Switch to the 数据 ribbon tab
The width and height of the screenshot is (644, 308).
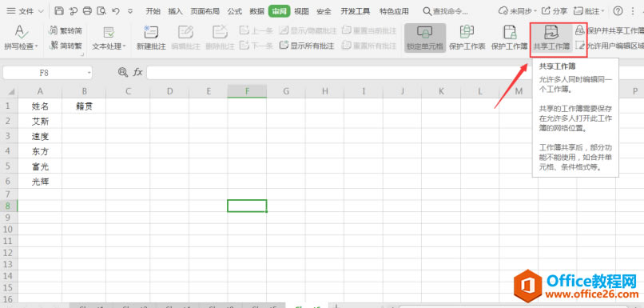tap(257, 11)
